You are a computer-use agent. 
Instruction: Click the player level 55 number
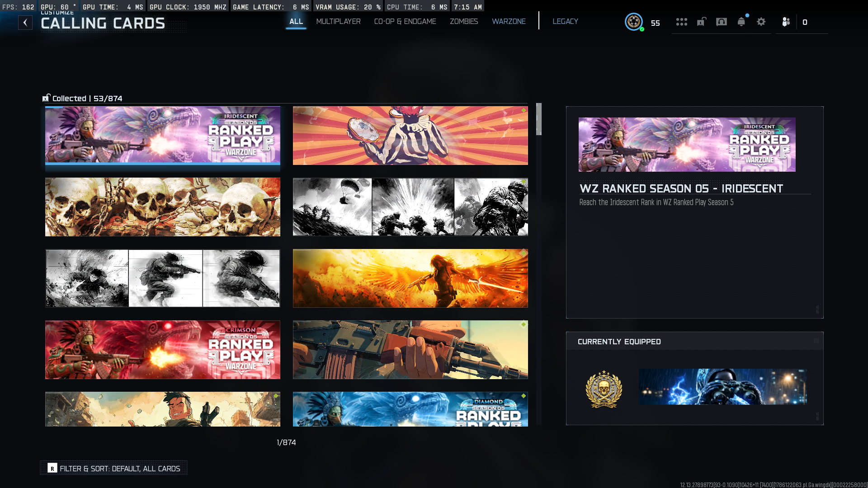coord(656,23)
